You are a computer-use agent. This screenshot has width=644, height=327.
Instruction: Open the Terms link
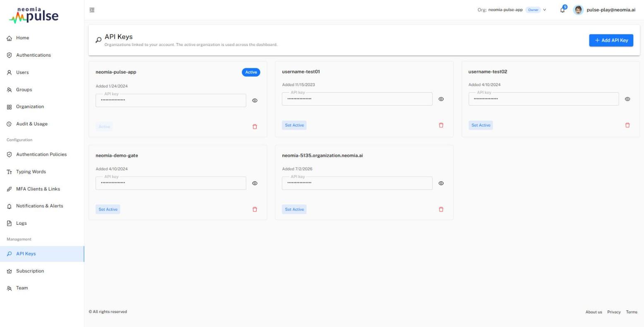(632, 312)
